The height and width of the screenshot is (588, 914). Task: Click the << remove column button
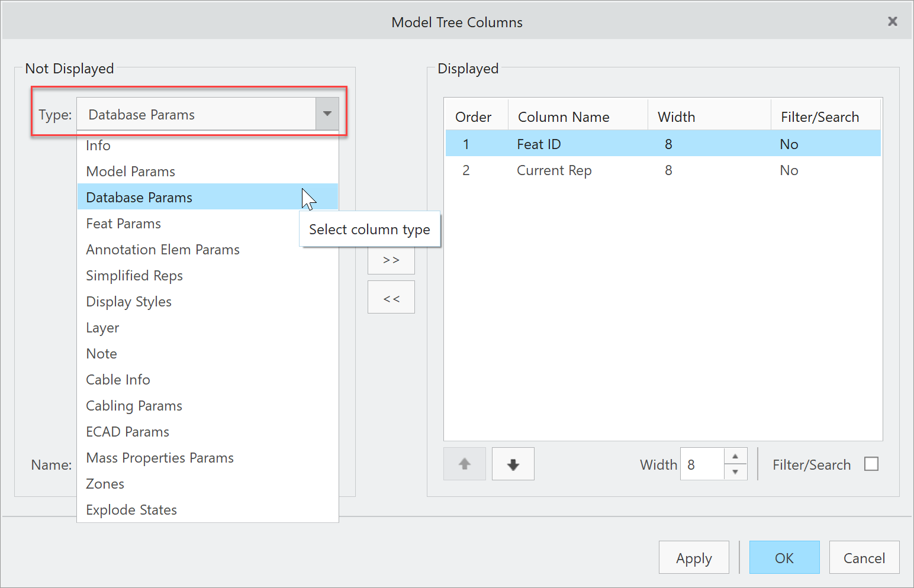[x=391, y=297]
